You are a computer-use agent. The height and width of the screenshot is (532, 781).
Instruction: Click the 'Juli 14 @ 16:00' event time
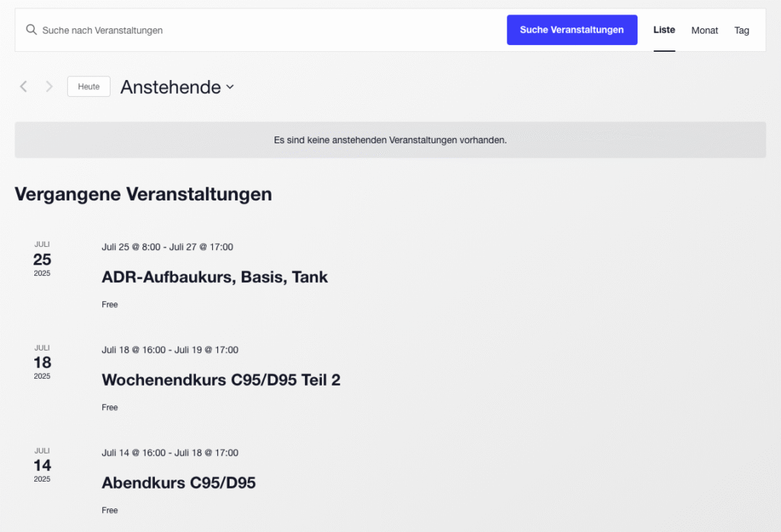tap(133, 453)
